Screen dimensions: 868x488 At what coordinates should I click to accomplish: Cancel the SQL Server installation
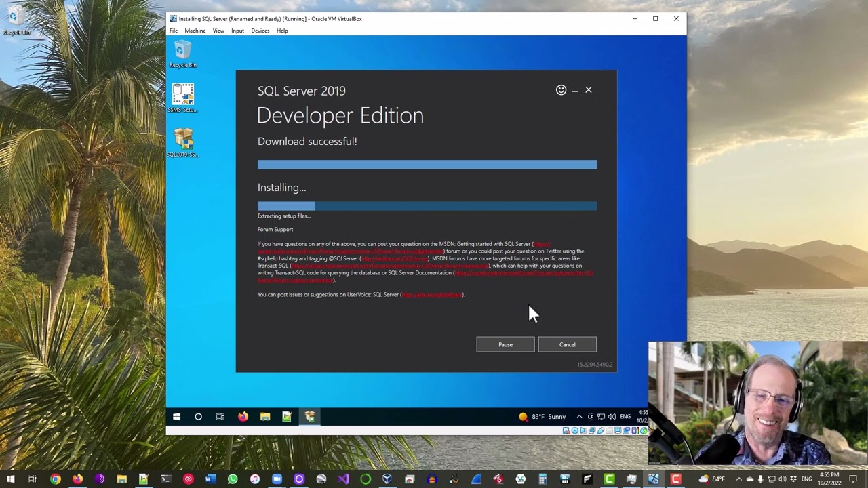tap(568, 344)
